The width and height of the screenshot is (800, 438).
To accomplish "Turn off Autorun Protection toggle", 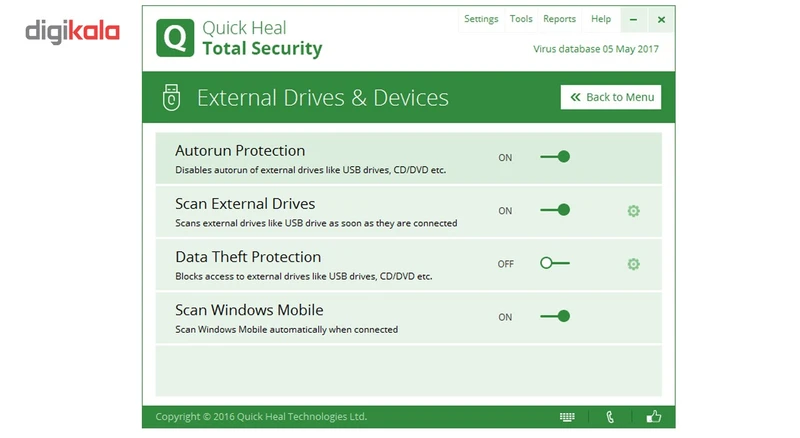I will (555, 157).
